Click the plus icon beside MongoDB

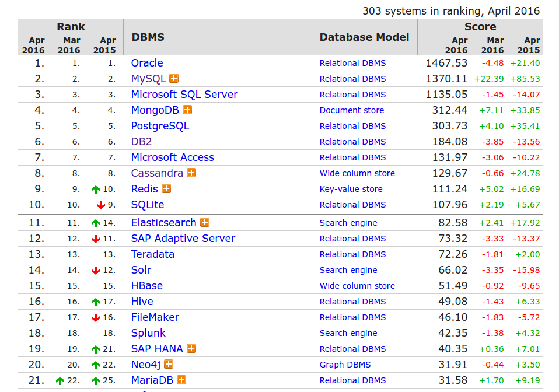coord(187,110)
